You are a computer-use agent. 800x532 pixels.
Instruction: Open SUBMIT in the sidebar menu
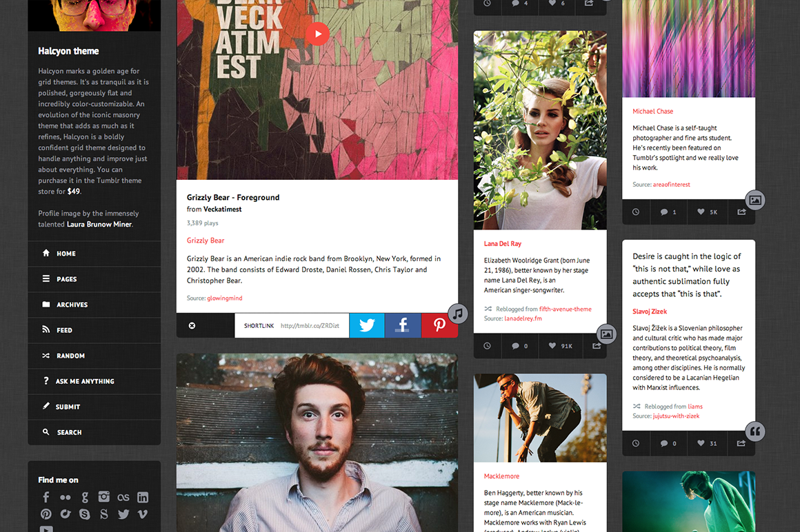[x=94, y=406]
